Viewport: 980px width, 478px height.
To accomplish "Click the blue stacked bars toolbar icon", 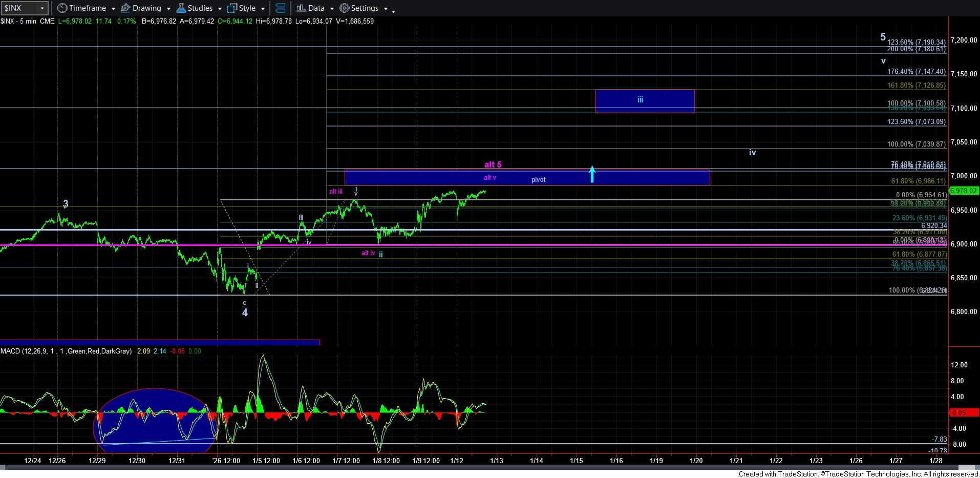I will pos(280,8).
